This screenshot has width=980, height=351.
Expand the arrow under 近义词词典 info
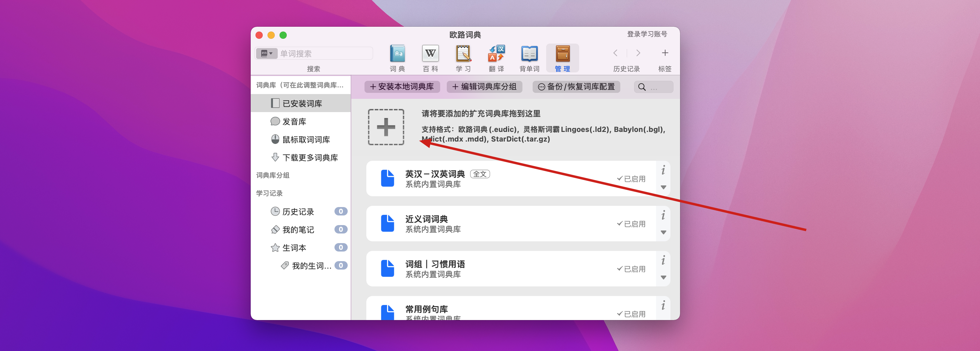[x=663, y=233]
